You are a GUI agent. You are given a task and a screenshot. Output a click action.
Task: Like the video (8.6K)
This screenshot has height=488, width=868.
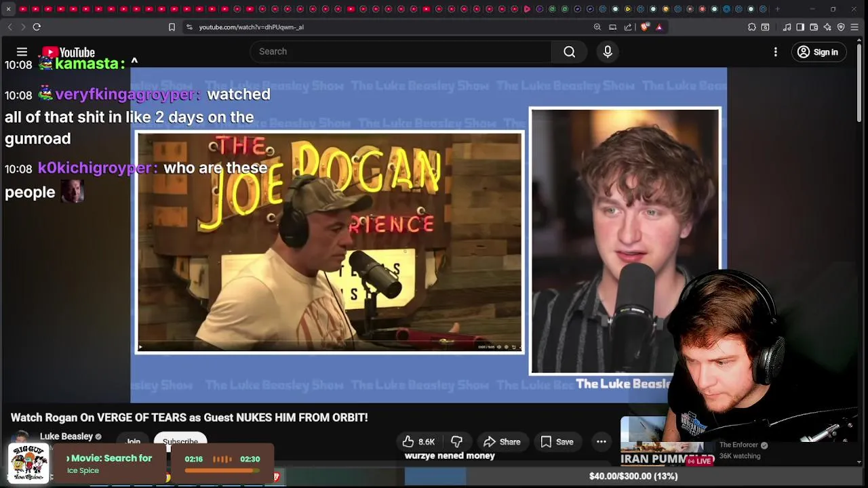coord(418,442)
